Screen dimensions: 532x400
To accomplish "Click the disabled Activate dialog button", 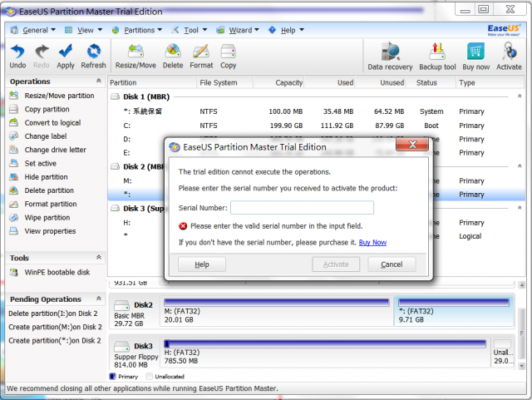I will pos(336,264).
